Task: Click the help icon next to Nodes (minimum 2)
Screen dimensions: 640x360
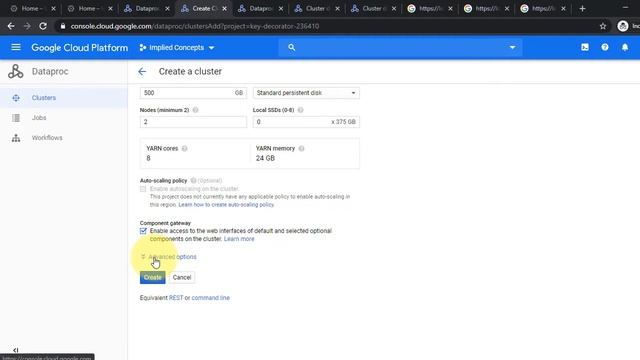Action: 196,110
